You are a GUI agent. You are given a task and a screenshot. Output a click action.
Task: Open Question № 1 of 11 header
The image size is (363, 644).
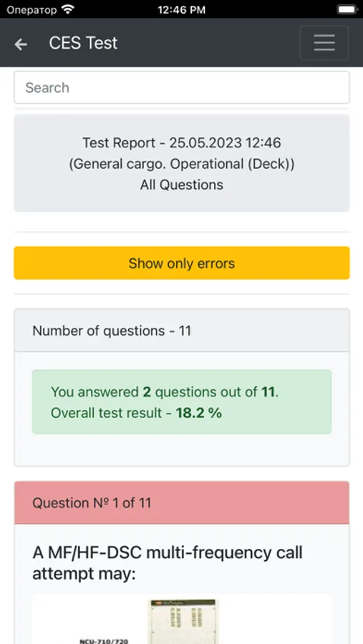pyautogui.click(x=182, y=503)
